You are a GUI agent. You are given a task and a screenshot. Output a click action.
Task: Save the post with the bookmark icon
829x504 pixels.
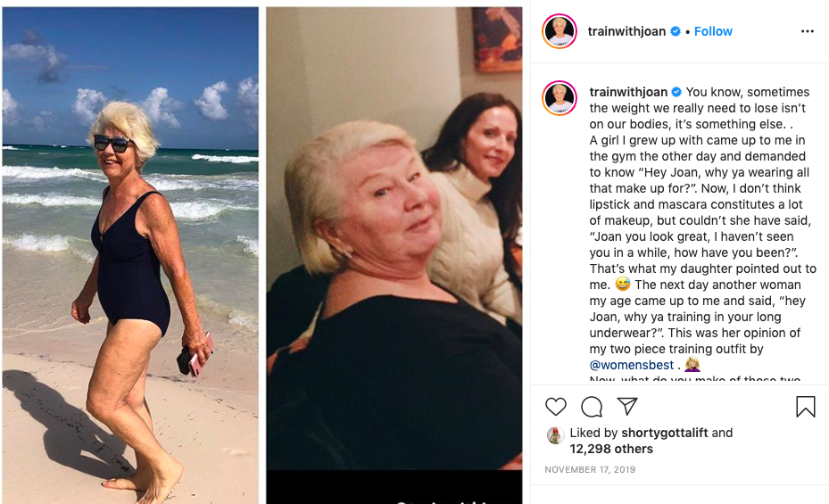pyautogui.click(x=805, y=407)
